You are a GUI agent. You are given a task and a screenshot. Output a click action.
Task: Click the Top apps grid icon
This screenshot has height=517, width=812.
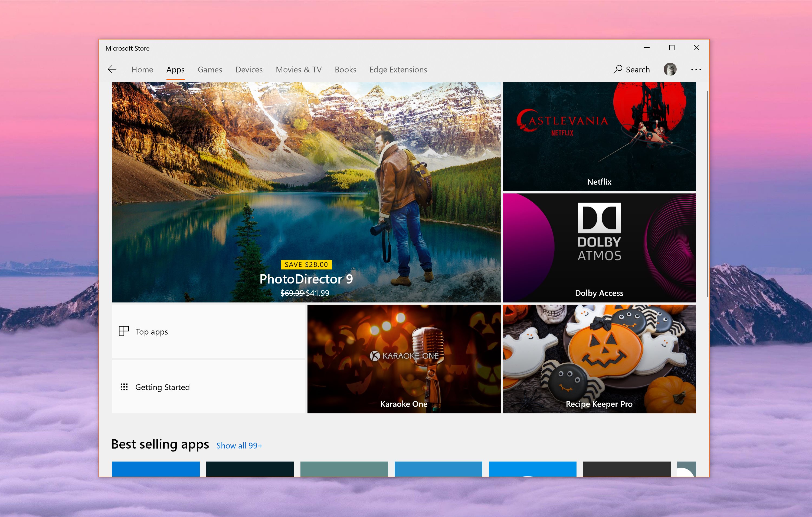pos(124,331)
